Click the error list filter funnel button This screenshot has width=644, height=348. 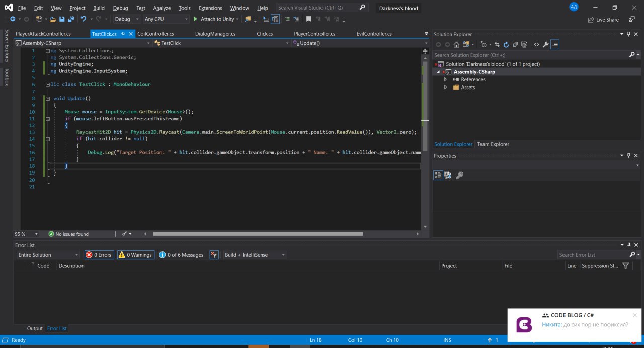click(x=625, y=266)
